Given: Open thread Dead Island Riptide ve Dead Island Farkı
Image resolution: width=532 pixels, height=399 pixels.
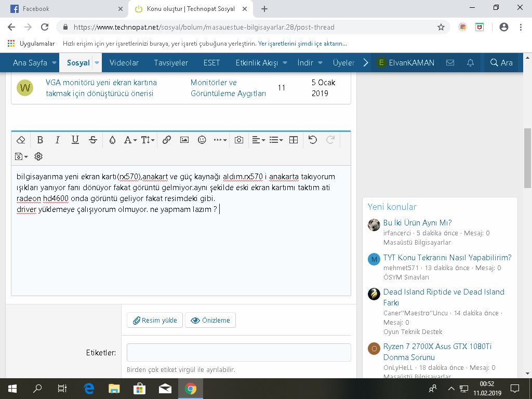Looking at the screenshot, I should tap(444, 297).
